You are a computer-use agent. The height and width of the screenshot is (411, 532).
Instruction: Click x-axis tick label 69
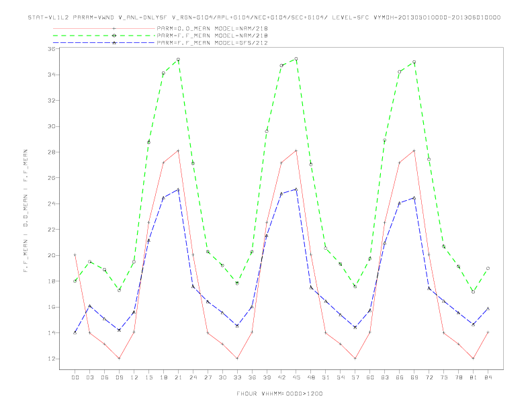tap(414, 377)
